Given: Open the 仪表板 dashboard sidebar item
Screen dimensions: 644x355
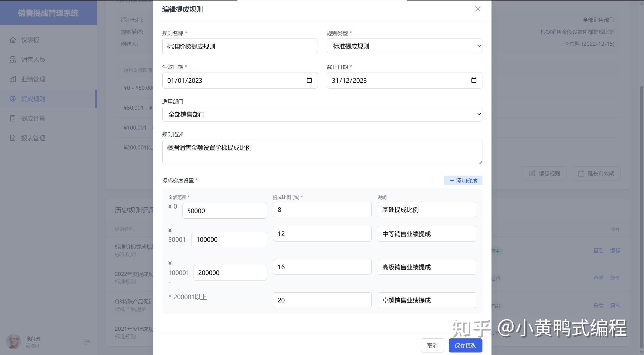Looking at the screenshot, I should pos(30,40).
